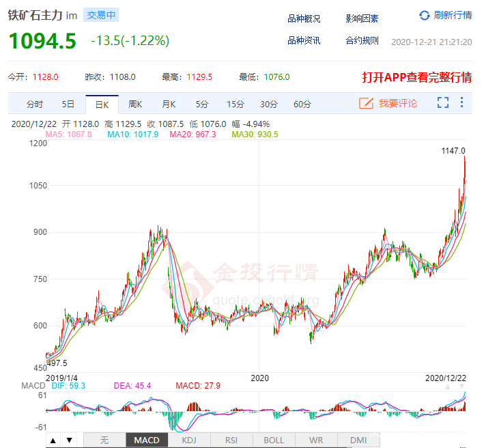
Task: Click the down arrow indicator button
Action: coord(69,440)
